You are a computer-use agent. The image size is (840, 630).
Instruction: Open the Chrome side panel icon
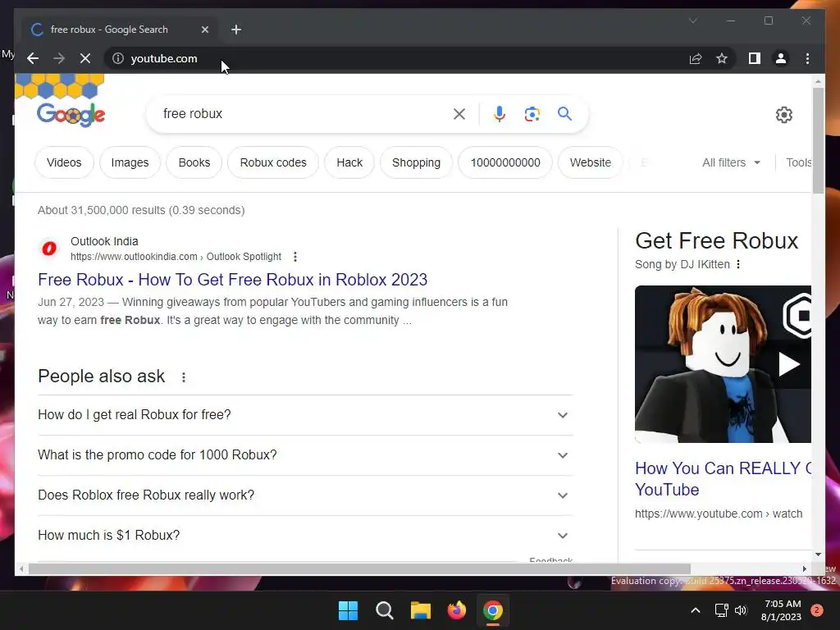tap(755, 58)
